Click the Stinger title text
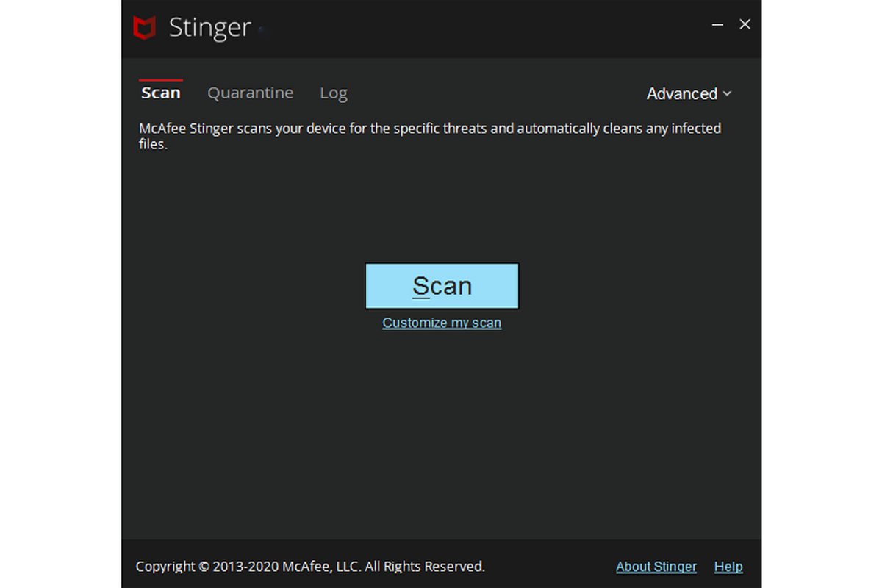Viewport: 882px width, 588px height. [x=209, y=28]
